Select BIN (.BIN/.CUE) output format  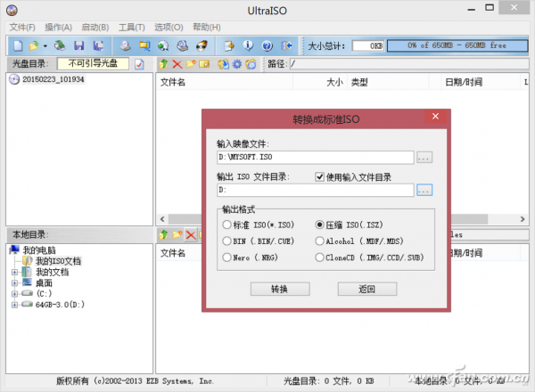pos(226,241)
